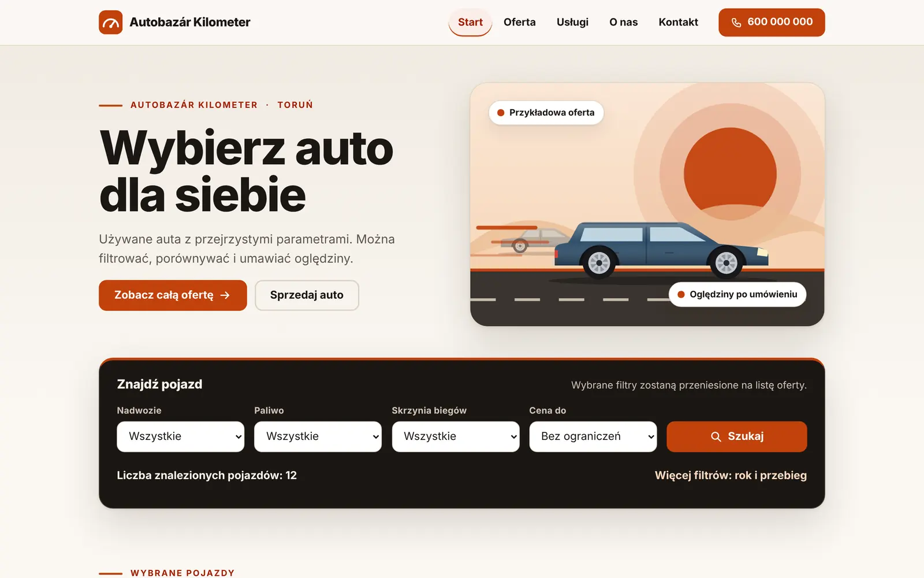
Task: Expand the Skrzynia biegów dropdown
Action: coord(456,436)
